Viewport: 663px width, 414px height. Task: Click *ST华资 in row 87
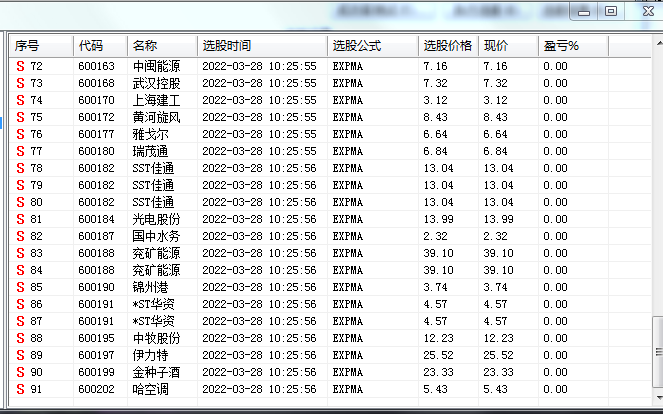click(x=153, y=321)
